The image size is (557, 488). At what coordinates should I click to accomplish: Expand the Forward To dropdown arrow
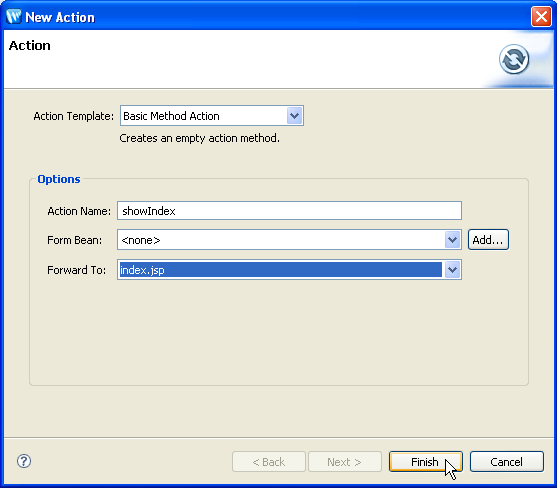pos(453,270)
